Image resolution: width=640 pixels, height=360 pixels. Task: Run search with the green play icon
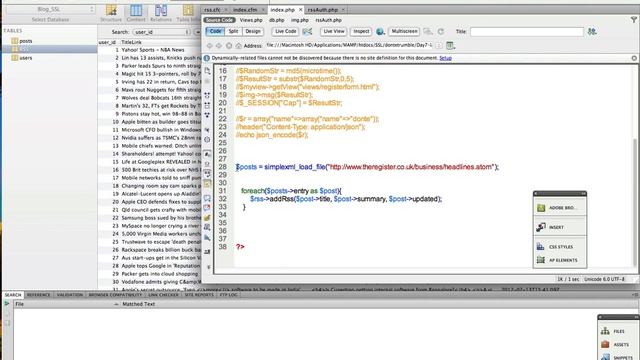7,304
